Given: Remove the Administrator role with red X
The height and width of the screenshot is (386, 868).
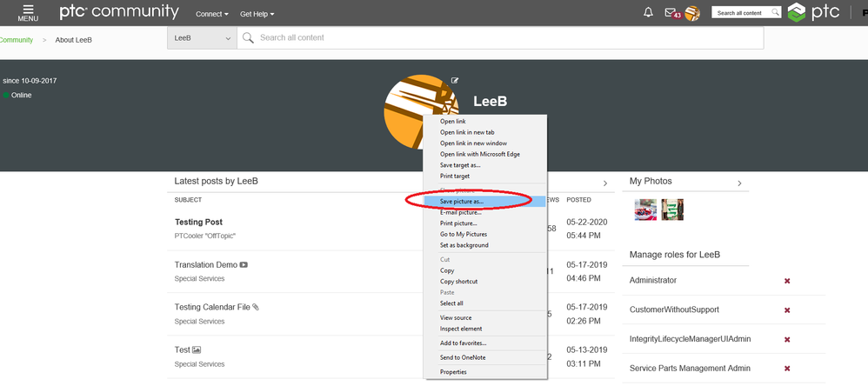Looking at the screenshot, I should coord(787,281).
